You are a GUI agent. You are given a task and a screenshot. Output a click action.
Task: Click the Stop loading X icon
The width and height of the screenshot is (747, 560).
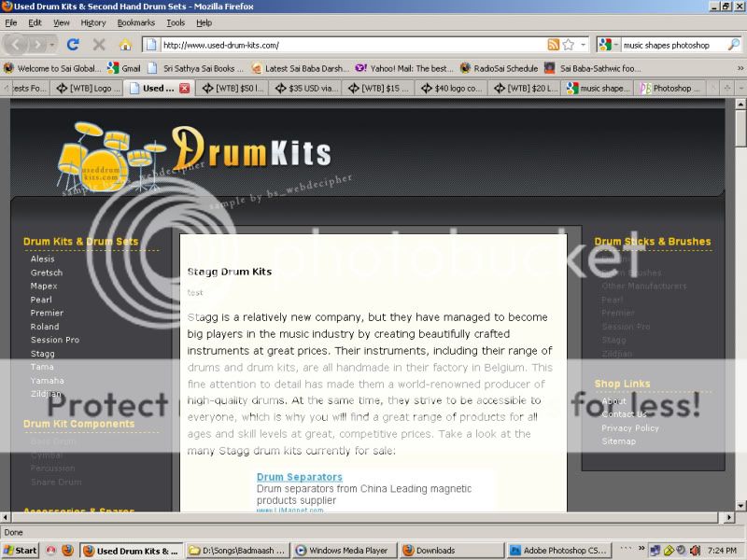coord(99,45)
